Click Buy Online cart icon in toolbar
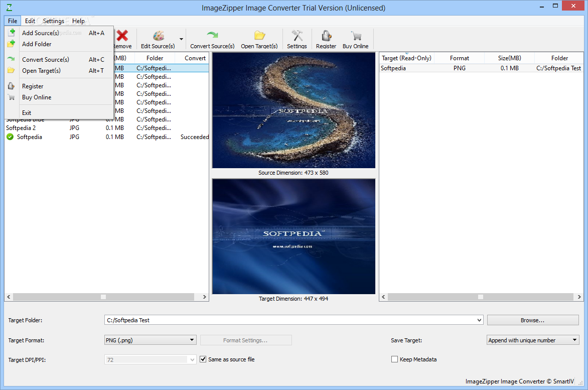This screenshot has width=588, height=390. 356,36
